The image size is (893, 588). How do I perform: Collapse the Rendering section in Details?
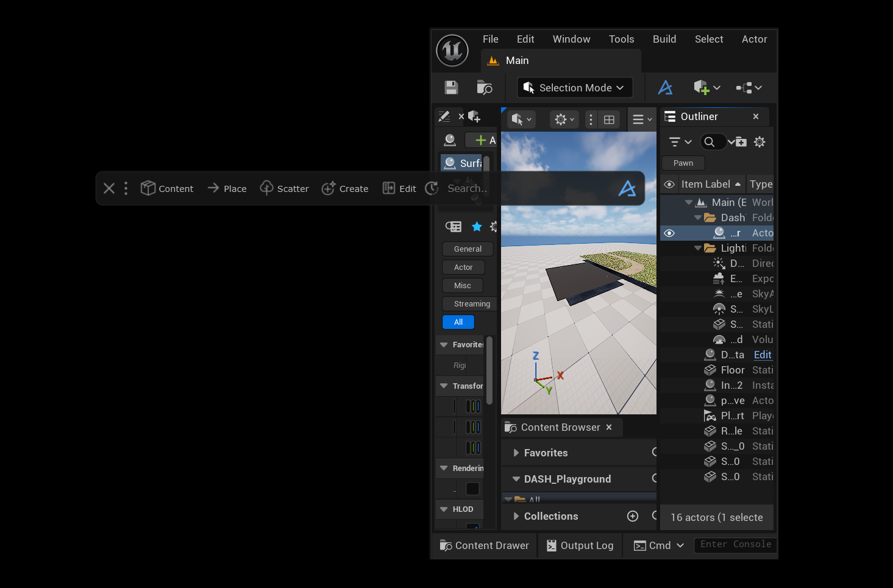444,469
